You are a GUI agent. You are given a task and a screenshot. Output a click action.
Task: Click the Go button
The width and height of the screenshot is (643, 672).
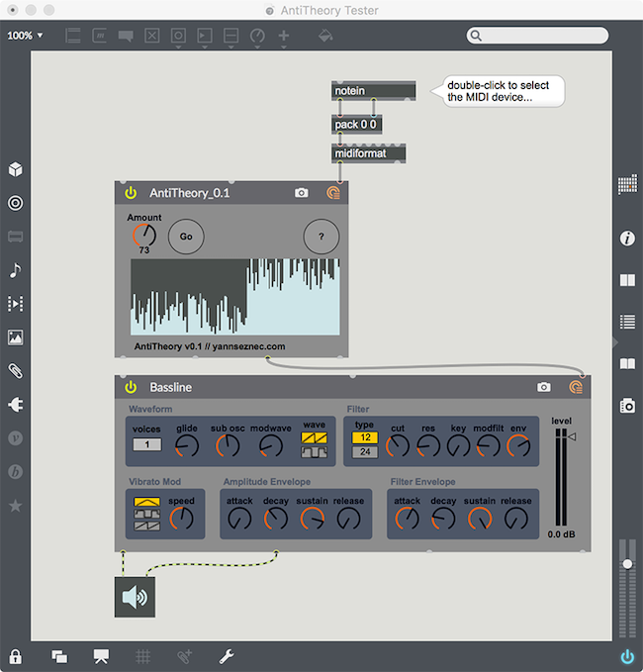point(186,237)
